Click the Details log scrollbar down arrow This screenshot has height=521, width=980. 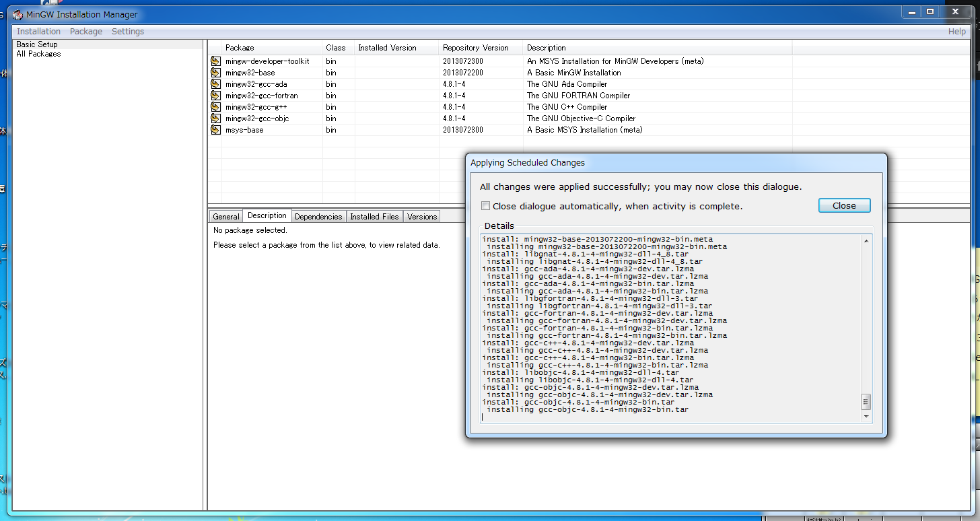coord(866,417)
